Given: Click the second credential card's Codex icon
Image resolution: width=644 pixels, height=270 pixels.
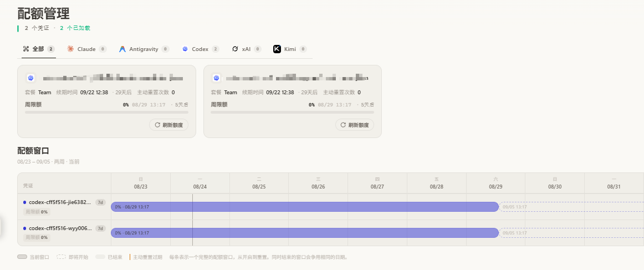Looking at the screenshot, I should point(216,78).
